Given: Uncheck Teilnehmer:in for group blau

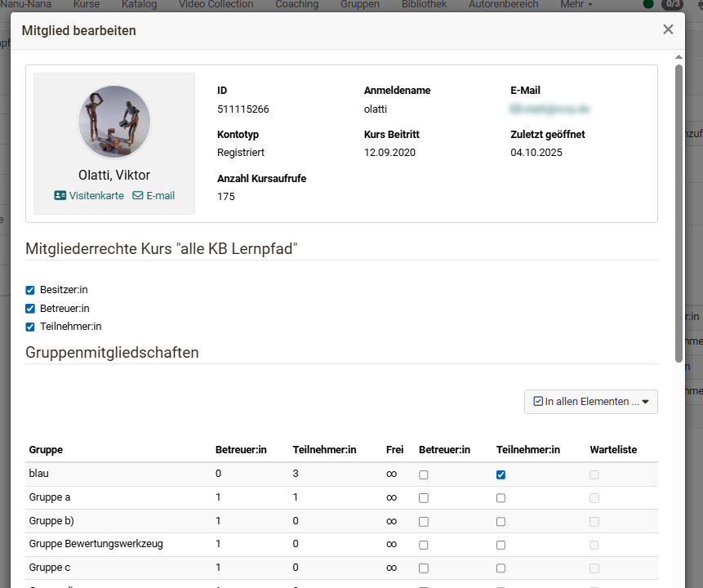Looking at the screenshot, I should pyautogui.click(x=501, y=474).
